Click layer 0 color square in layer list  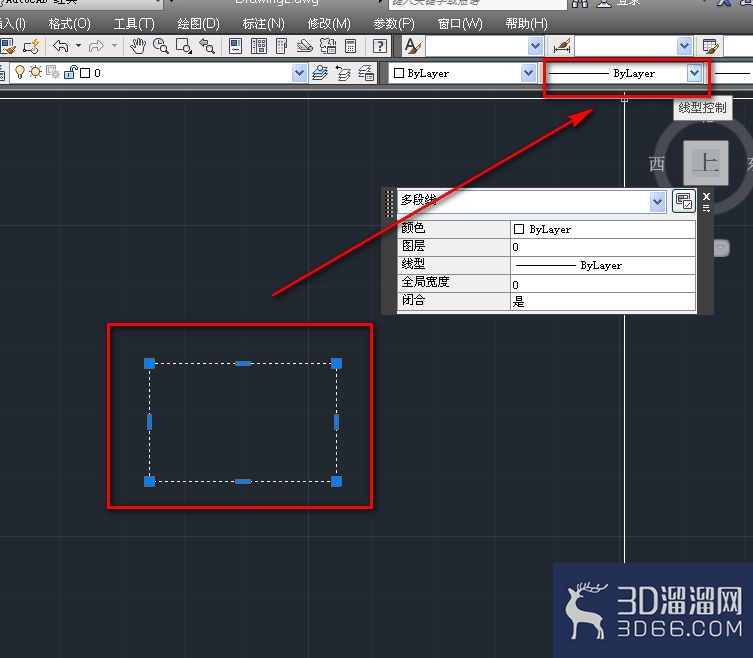click(x=85, y=73)
